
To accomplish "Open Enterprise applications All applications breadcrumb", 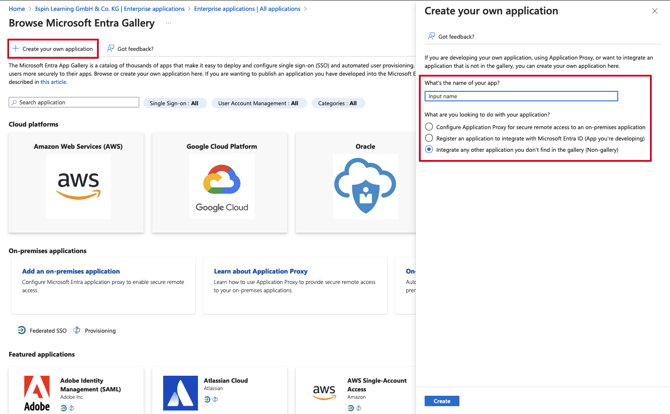I will pyautogui.click(x=247, y=9).
